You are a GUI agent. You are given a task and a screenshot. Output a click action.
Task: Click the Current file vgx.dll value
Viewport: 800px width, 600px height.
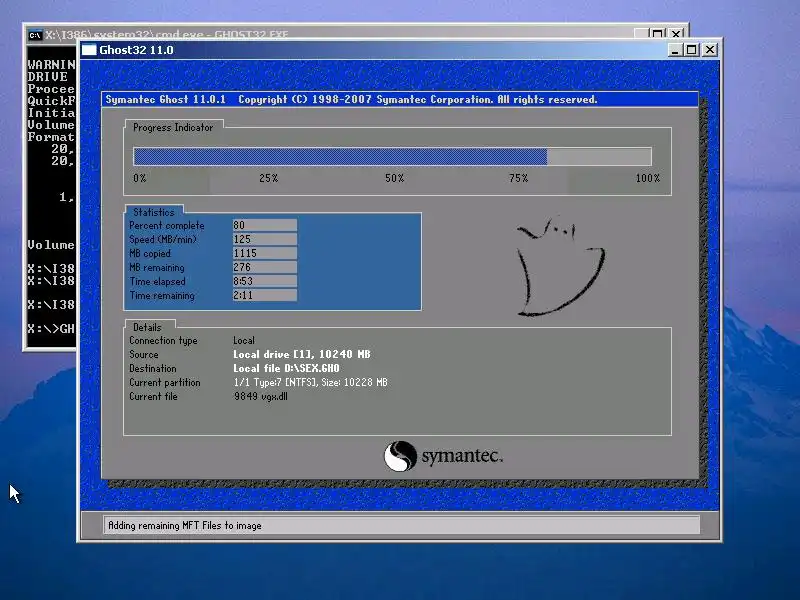(261, 396)
